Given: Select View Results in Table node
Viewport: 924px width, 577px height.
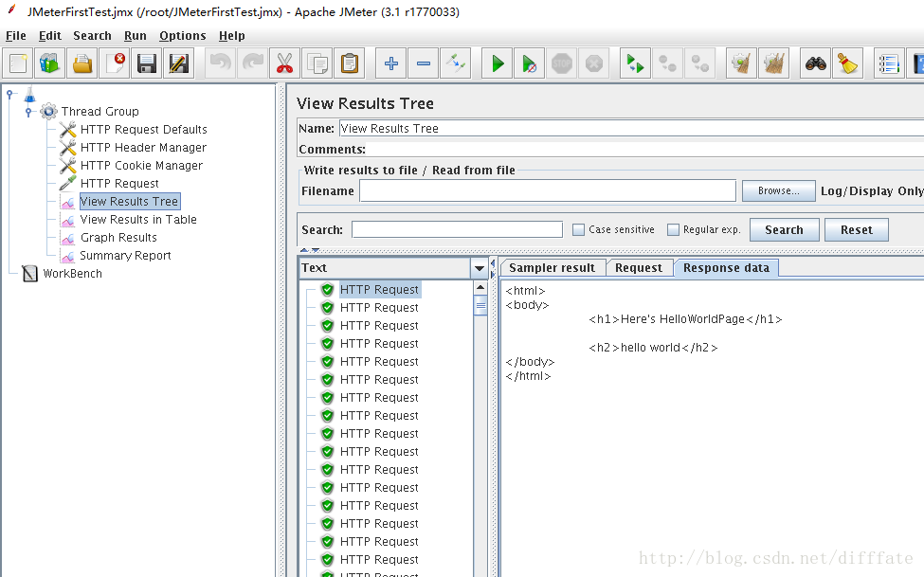Looking at the screenshot, I should [x=138, y=220].
